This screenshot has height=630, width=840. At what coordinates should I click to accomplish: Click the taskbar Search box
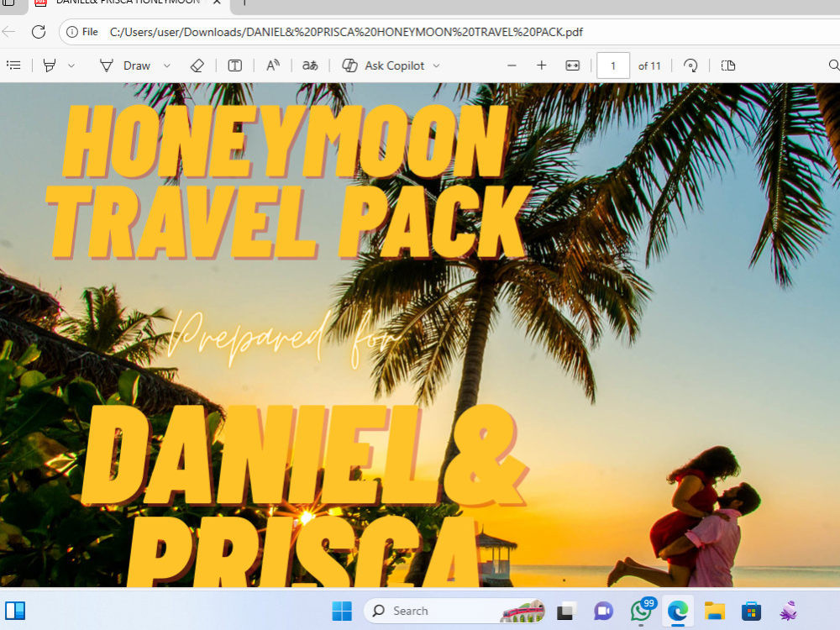point(454,611)
